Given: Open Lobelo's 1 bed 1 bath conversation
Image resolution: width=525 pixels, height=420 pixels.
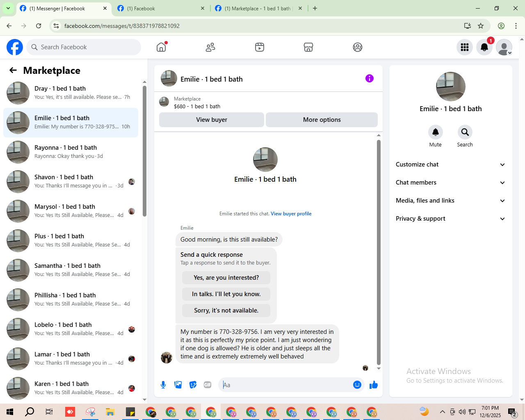Looking at the screenshot, I should coord(71,329).
